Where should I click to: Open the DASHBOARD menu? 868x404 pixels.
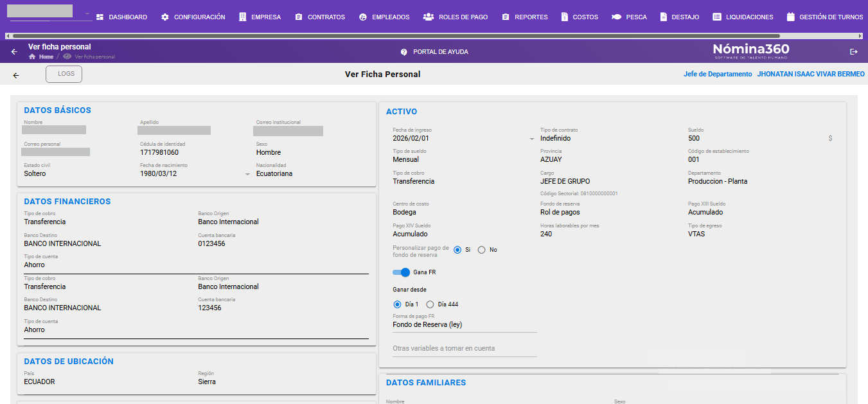[x=122, y=17]
